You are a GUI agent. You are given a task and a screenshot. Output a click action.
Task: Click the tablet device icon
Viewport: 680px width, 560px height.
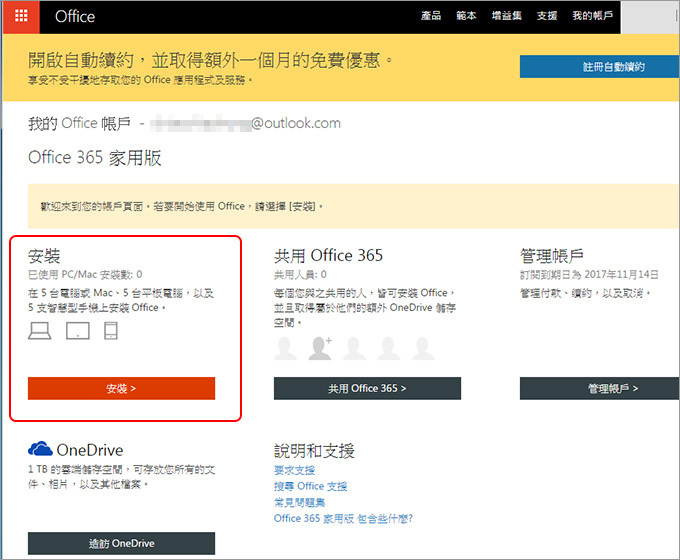coord(78,331)
